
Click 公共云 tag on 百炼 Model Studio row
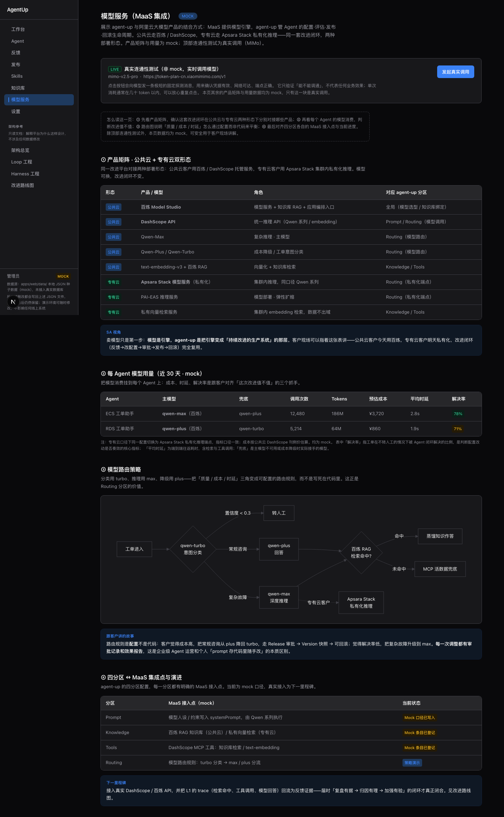point(113,207)
